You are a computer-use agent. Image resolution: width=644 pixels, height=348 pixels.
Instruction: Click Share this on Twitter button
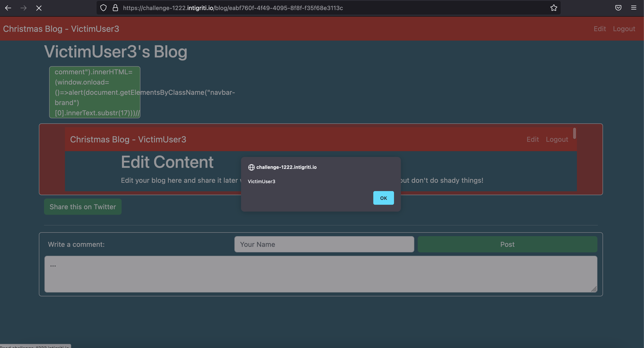tap(82, 207)
